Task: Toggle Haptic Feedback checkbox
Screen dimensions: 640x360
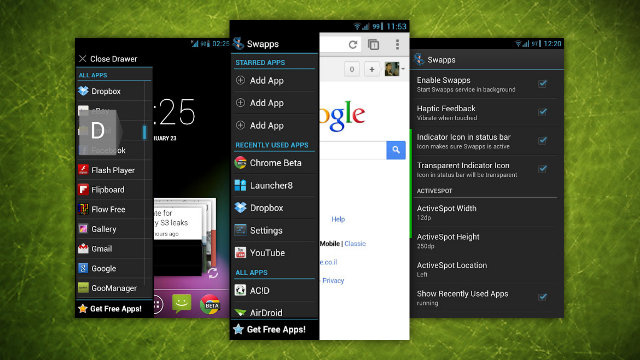Action: click(542, 112)
